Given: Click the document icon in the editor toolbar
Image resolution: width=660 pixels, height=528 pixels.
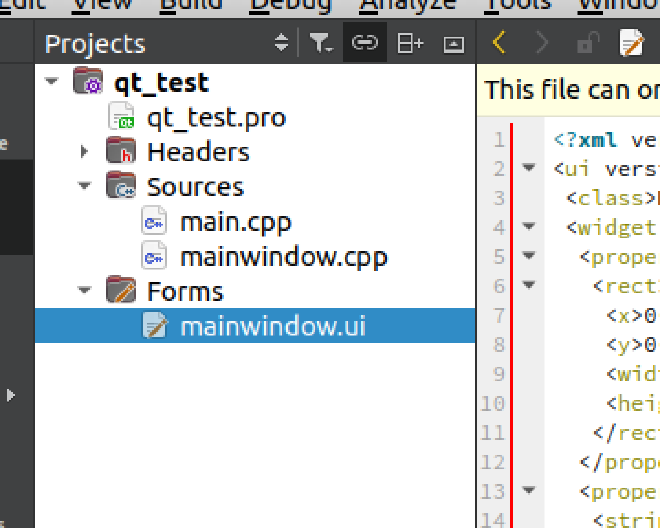Looking at the screenshot, I should click(631, 43).
